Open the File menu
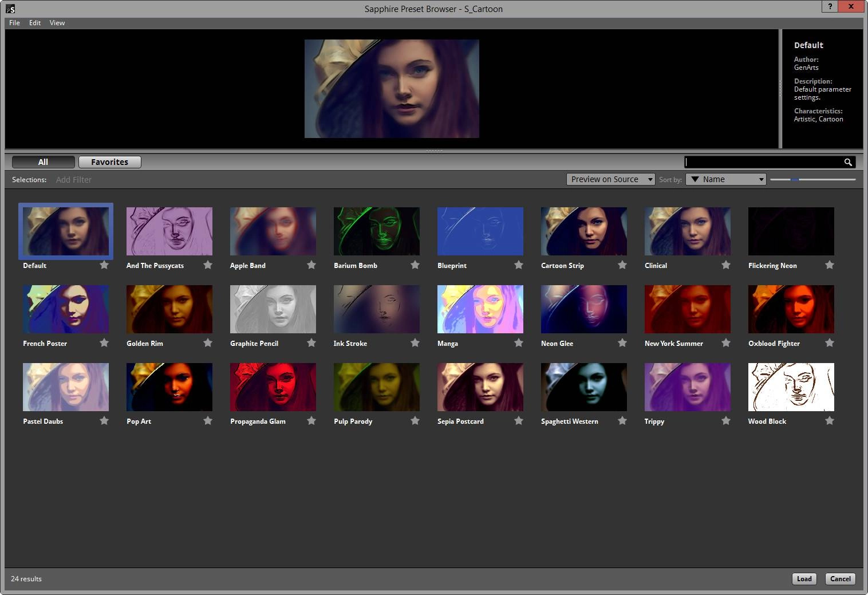Screen dimensions: 868x595 coord(14,23)
